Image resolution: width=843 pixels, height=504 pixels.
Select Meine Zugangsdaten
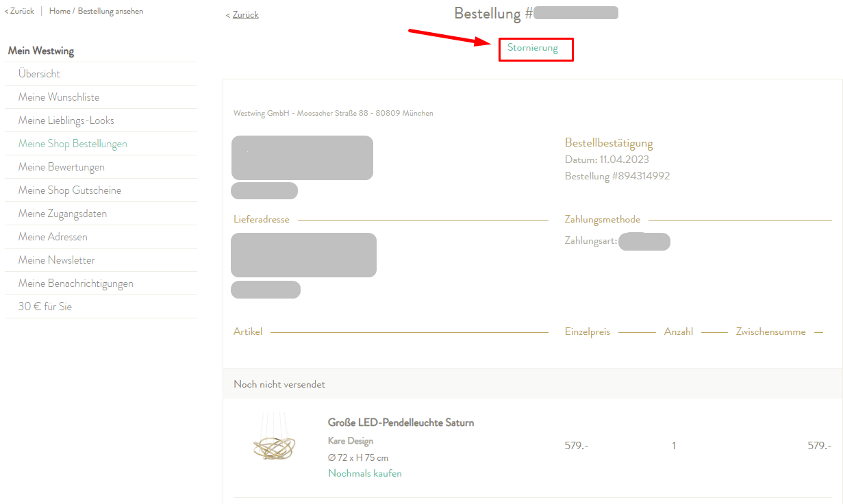click(62, 214)
